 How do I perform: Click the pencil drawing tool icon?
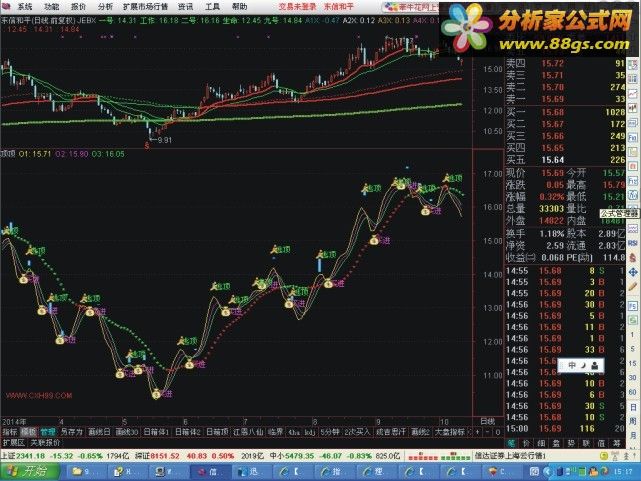coord(633,287)
